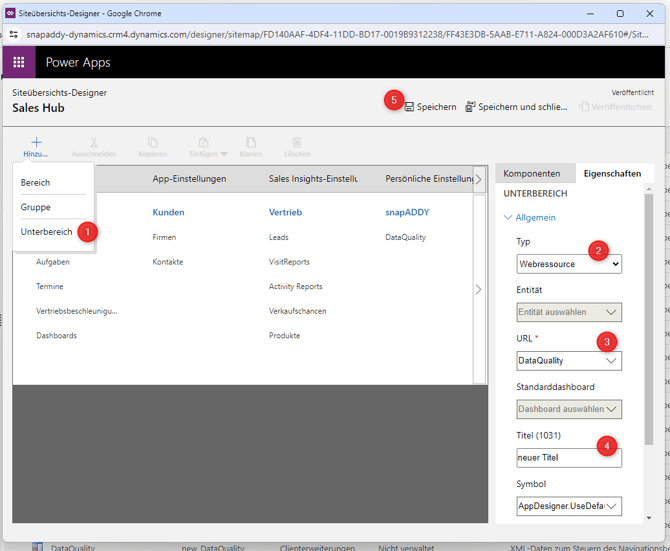Click the Ausschneiden scissors icon
This screenshot has height=551, width=670.
coord(94,143)
